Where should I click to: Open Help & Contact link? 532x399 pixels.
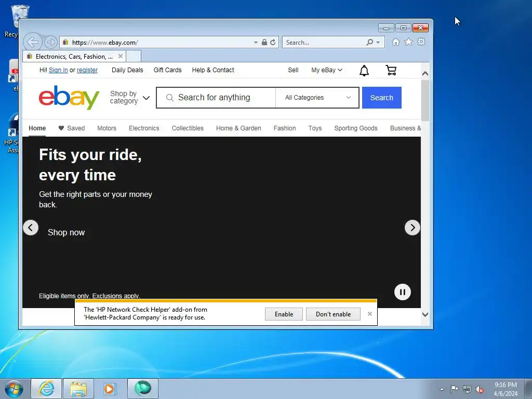click(x=213, y=70)
